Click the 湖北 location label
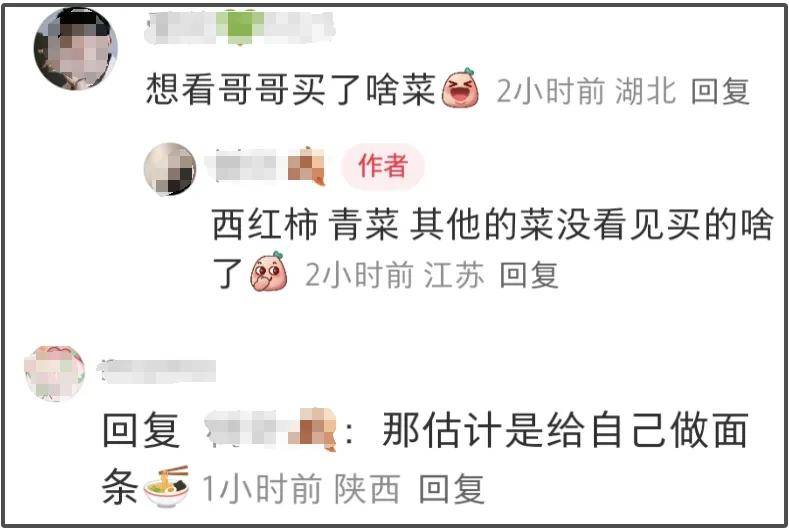Screen dimensions: 789x530 click(646, 92)
